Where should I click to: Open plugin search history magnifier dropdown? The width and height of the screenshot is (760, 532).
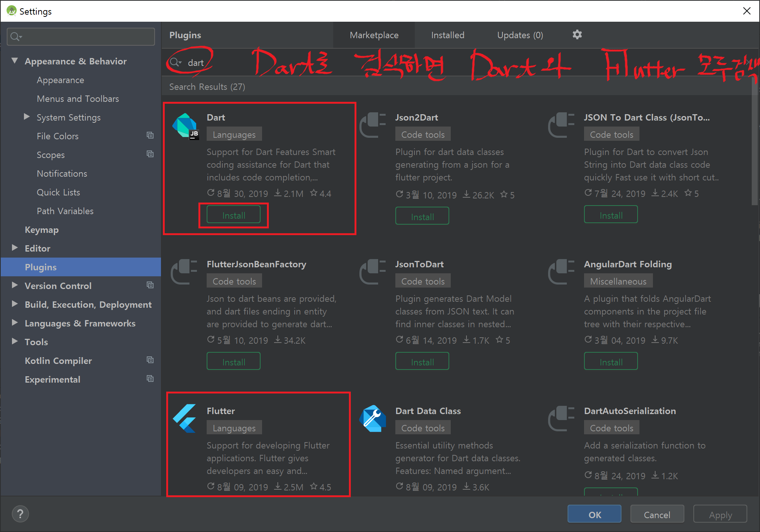175,63
